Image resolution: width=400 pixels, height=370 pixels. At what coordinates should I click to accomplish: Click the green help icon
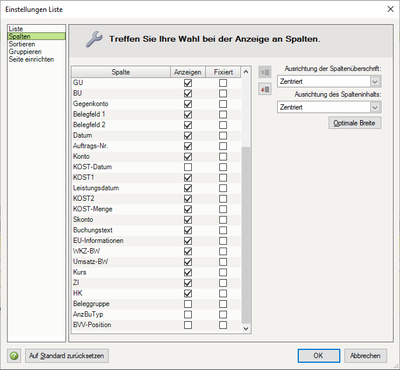click(14, 356)
